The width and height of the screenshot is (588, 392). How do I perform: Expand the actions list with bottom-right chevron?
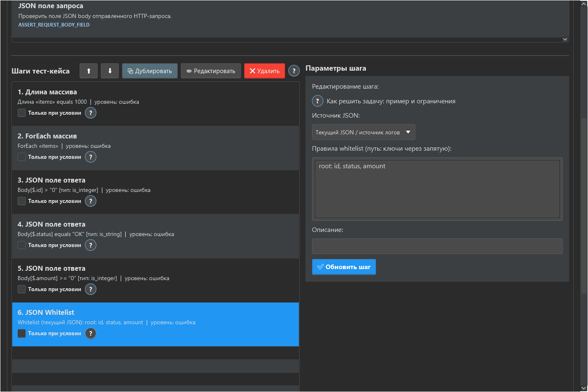click(565, 39)
